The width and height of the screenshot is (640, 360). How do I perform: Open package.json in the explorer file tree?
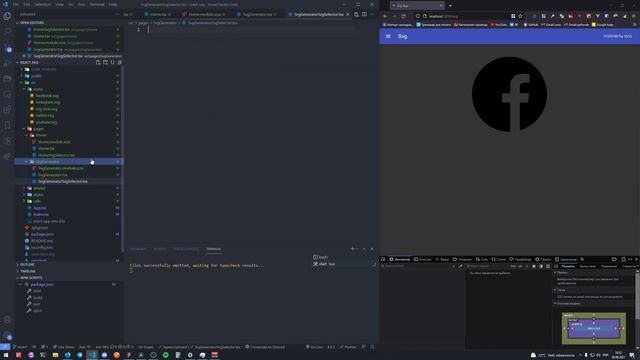pyautogui.click(x=42, y=234)
